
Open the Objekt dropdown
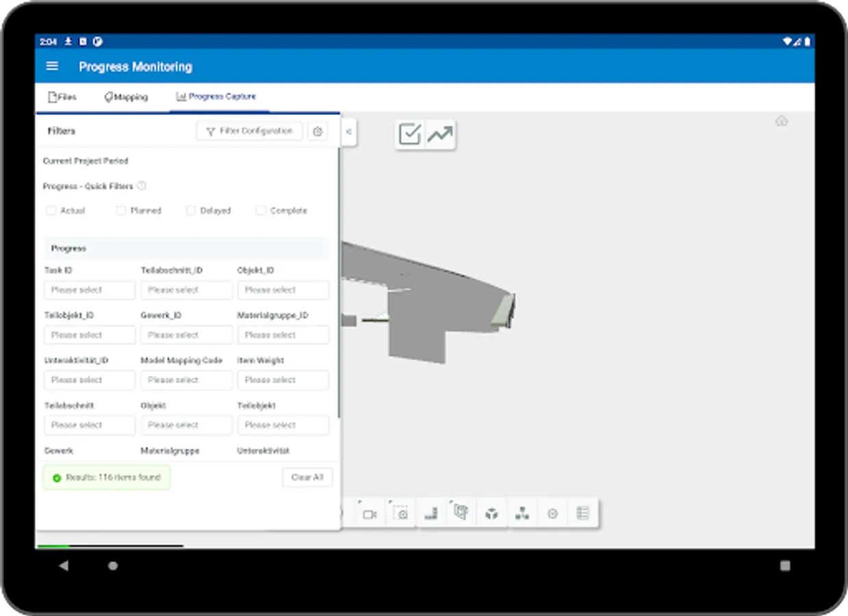(186, 425)
